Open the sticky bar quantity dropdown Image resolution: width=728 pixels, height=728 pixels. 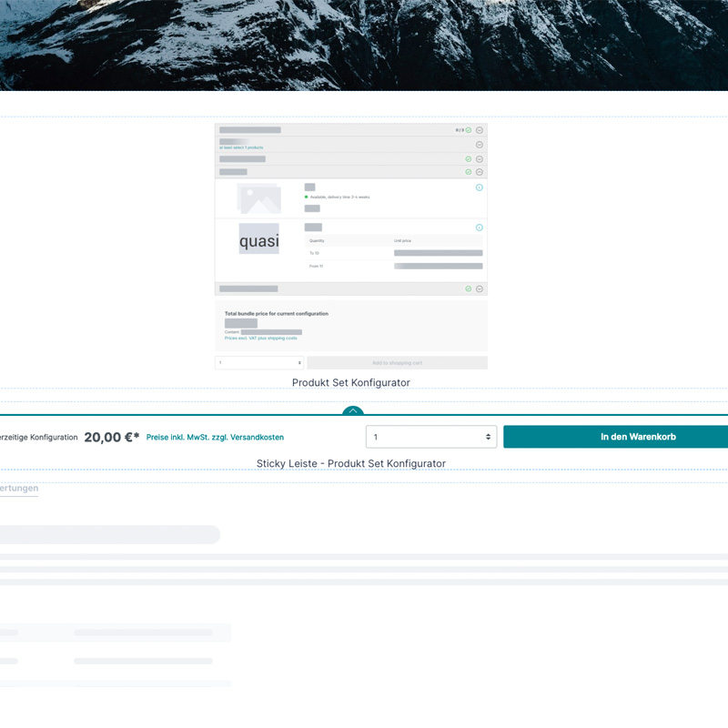(431, 437)
